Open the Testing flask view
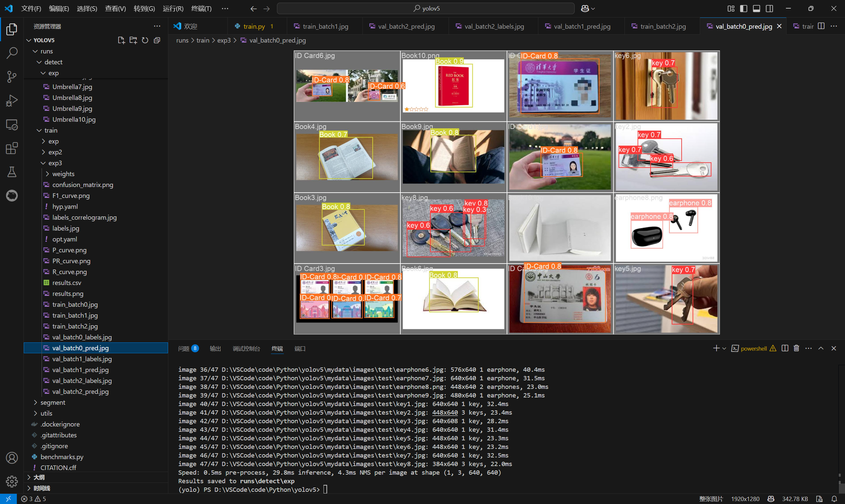845x504 pixels. pos(12,172)
